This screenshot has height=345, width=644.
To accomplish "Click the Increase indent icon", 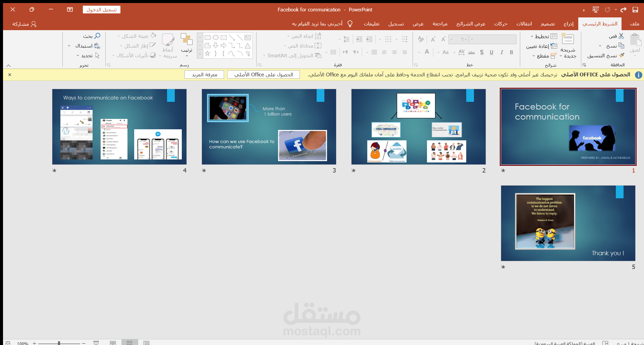I will [x=359, y=39].
